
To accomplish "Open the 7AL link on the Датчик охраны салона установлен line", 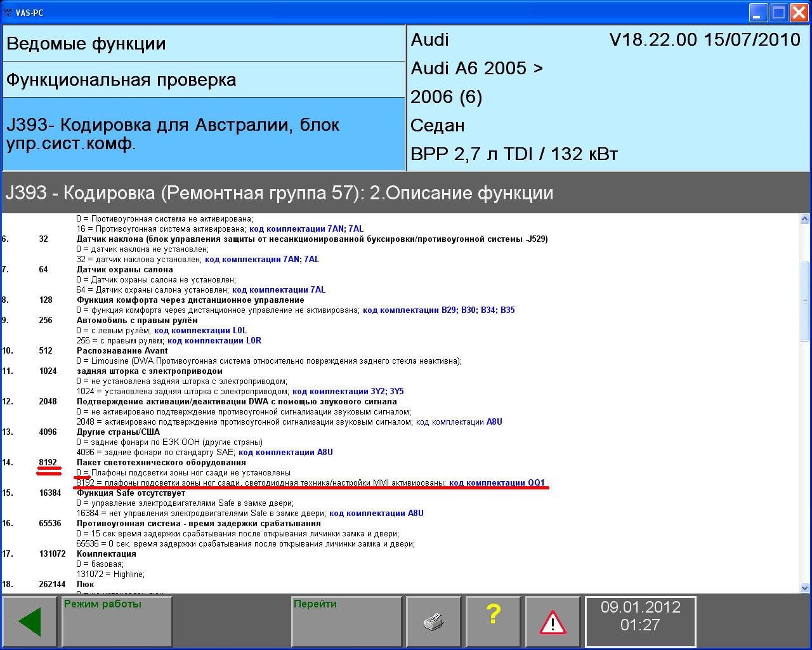I will click(279, 290).
